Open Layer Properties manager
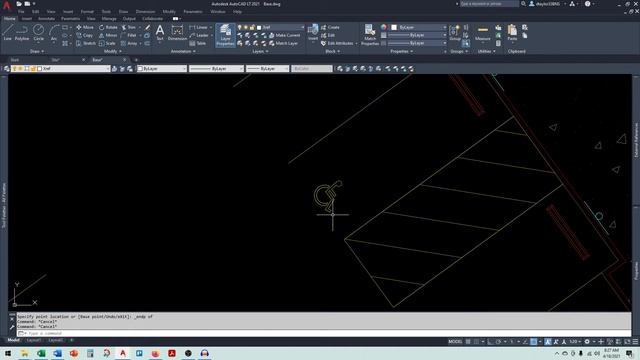The image size is (640, 360). click(x=225, y=35)
